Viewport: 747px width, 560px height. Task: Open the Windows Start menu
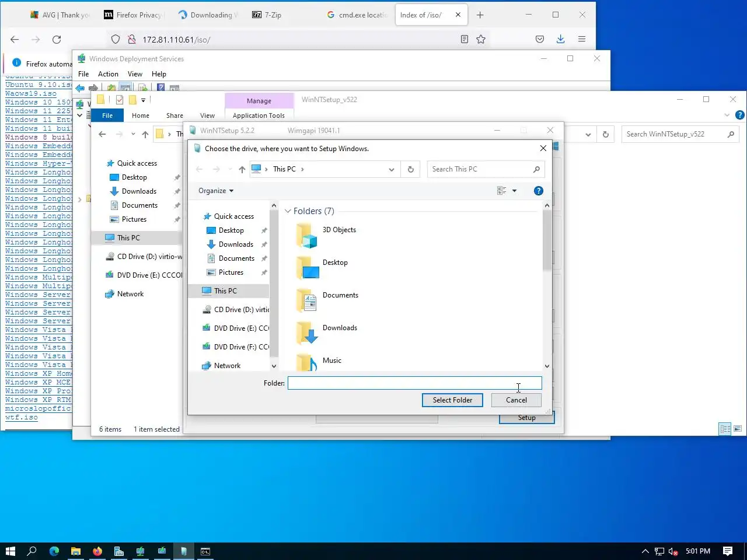coord(11,551)
